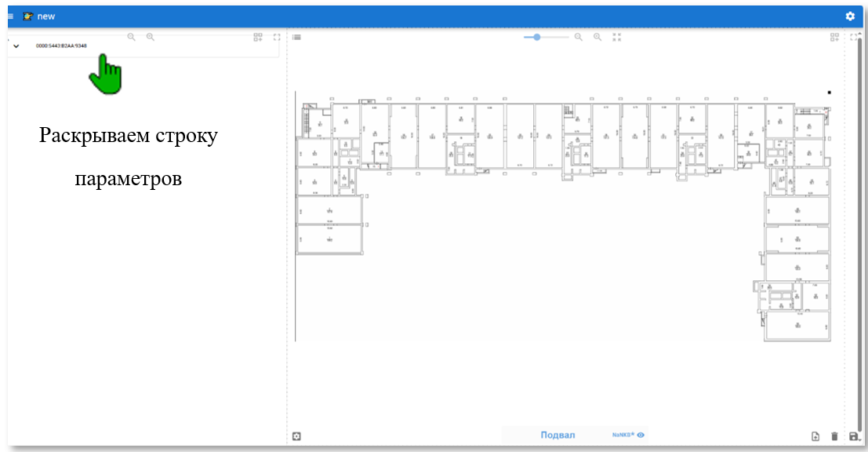Add widget grid icon in right panel
Image resolution: width=868 pixels, height=452 pixels.
[x=835, y=37]
